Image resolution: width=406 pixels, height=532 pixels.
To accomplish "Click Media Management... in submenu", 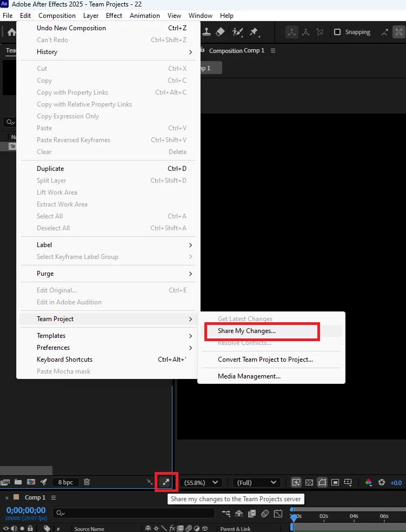I will coord(271,376).
